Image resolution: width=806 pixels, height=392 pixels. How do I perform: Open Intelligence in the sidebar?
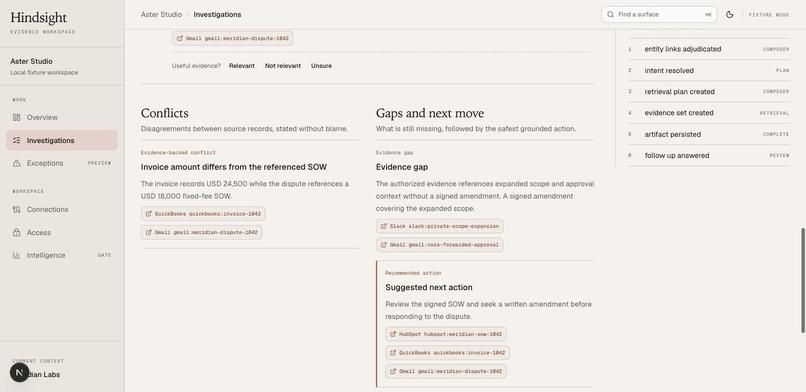pos(62,255)
